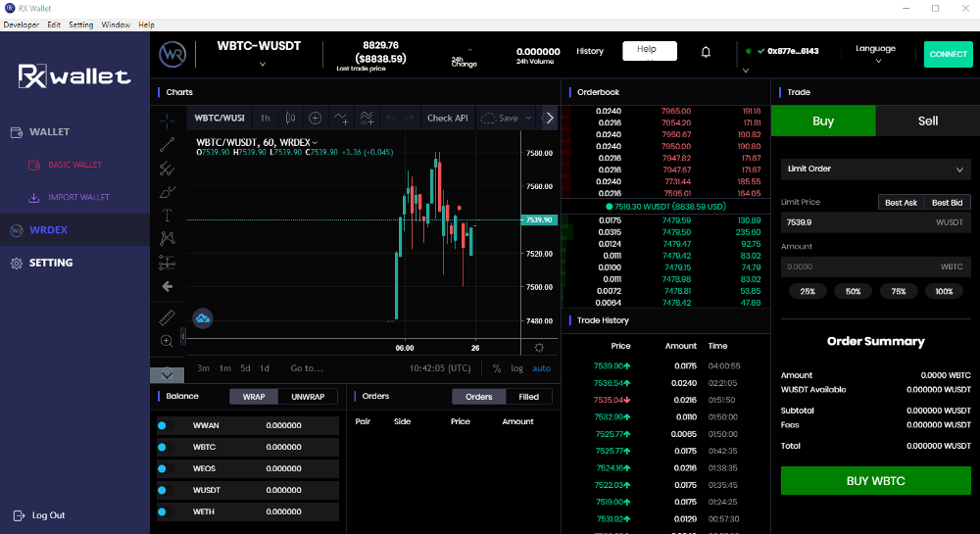Click the blue cloud chart badge
This screenshot has width=980, height=534.
(203, 318)
